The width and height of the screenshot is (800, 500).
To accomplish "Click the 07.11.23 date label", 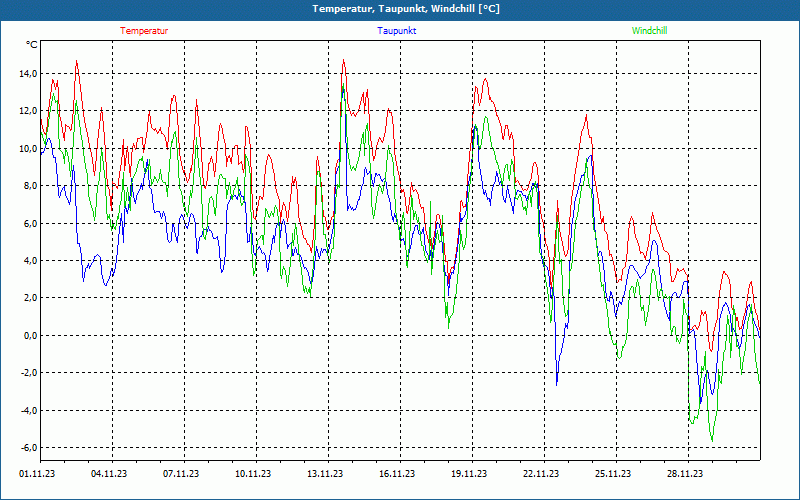I will [181, 474].
